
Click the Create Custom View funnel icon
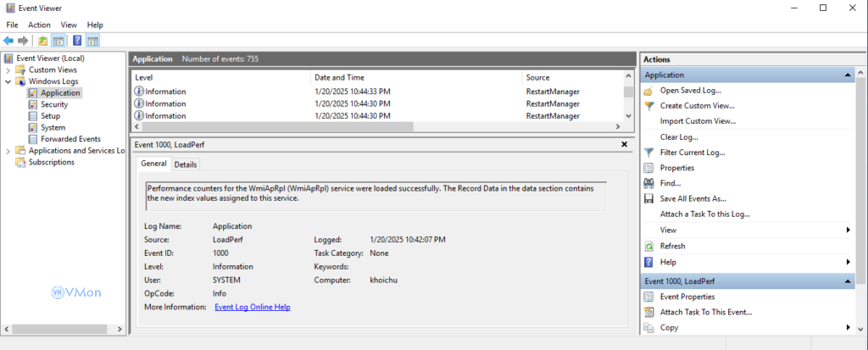[649, 106]
